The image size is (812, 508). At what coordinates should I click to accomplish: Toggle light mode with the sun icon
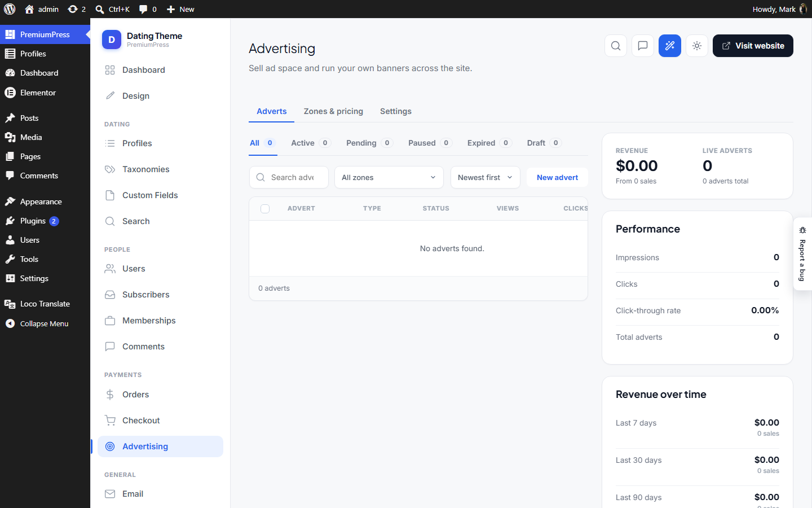tap(697, 46)
